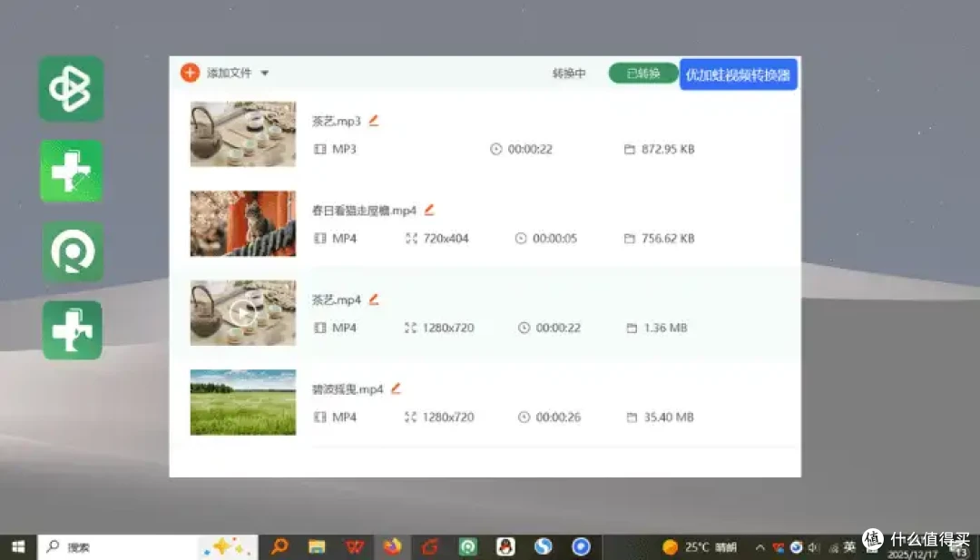Click the orange plus add-file icon
This screenshot has width=980, height=560.
coord(190,74)
